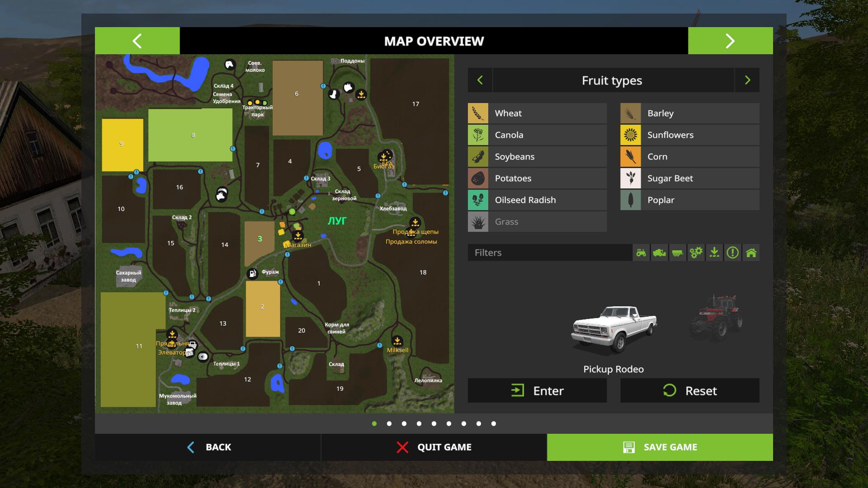This screenshot has width=868, height=488.
Task: Click the Milksell sell point icon on map
Action: click(397, 341)
